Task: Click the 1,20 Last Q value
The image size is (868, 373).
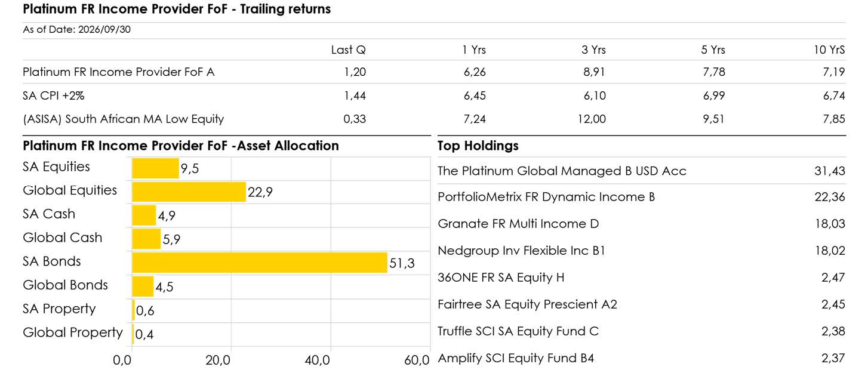Action: click(x=355, y=72)
